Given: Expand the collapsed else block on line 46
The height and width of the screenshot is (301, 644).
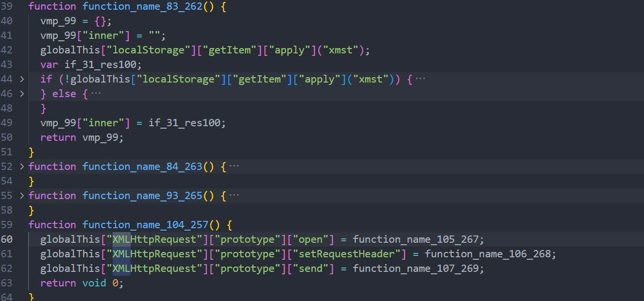Looking at the screenshot, I should (21, 94).
